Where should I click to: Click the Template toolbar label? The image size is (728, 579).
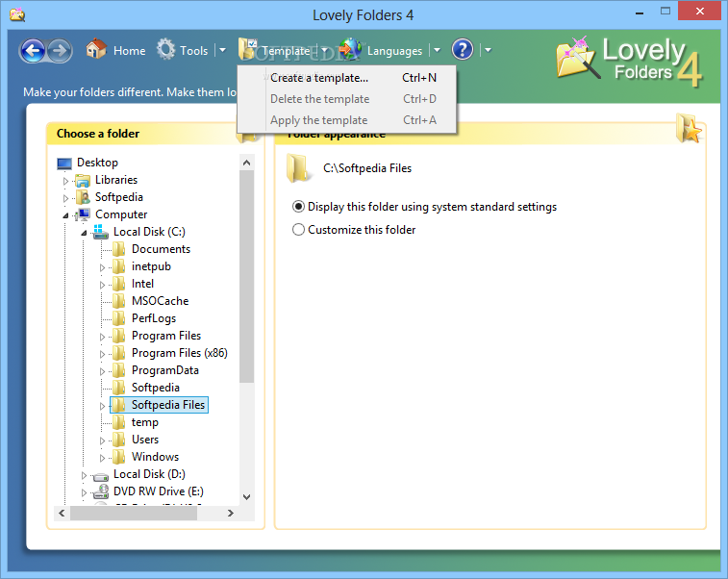(286, 51)
